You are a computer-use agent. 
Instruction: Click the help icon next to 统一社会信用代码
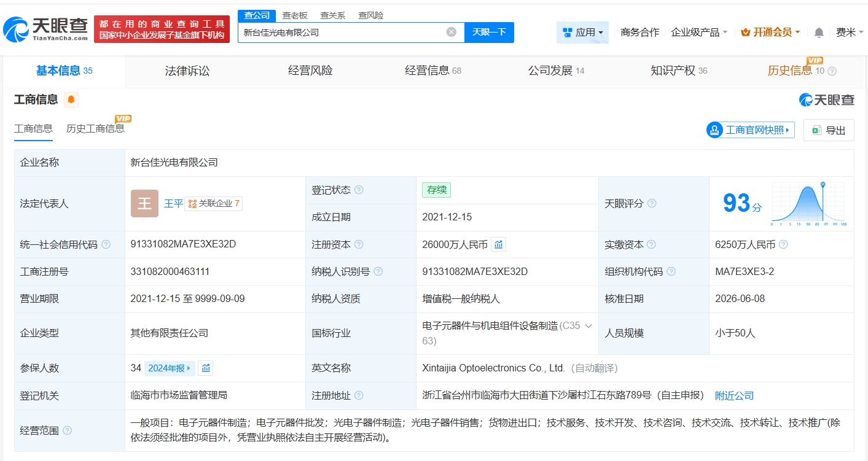click(106, 244)
